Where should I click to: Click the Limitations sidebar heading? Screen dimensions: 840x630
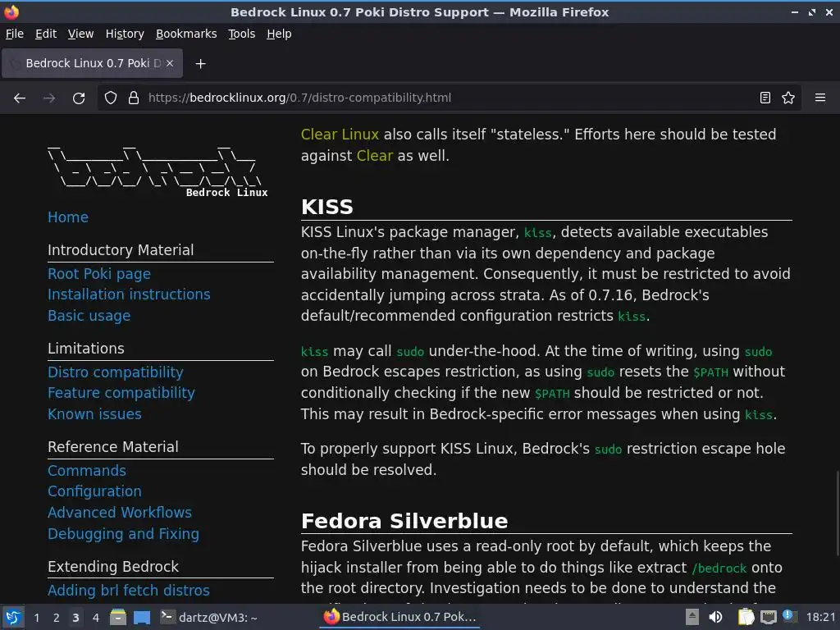click(85, 349)
